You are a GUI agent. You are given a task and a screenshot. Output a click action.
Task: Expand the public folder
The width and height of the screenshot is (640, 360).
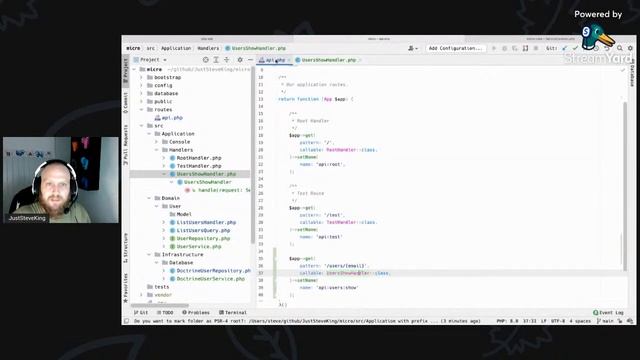[142, 101]
